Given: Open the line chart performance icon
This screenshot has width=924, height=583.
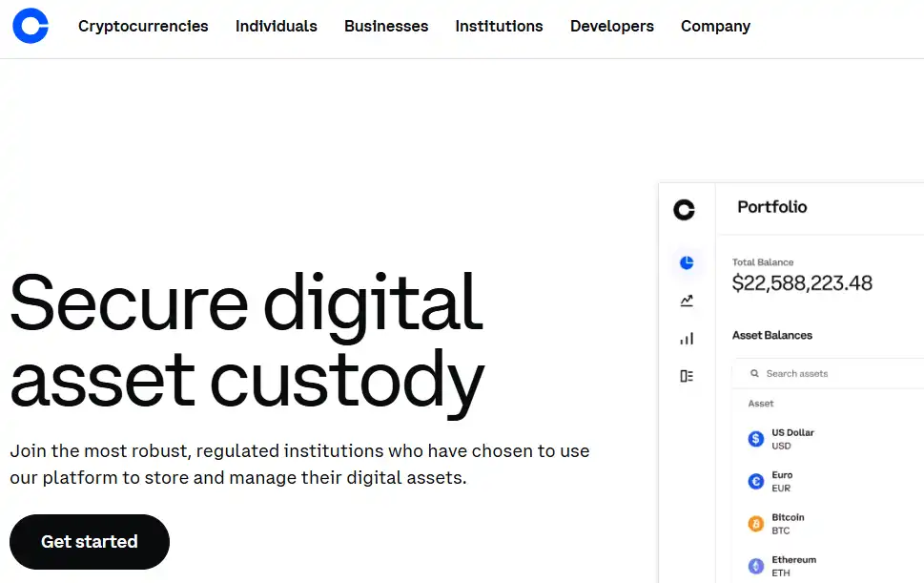Looking at the screenshot, I should [687, 301].
